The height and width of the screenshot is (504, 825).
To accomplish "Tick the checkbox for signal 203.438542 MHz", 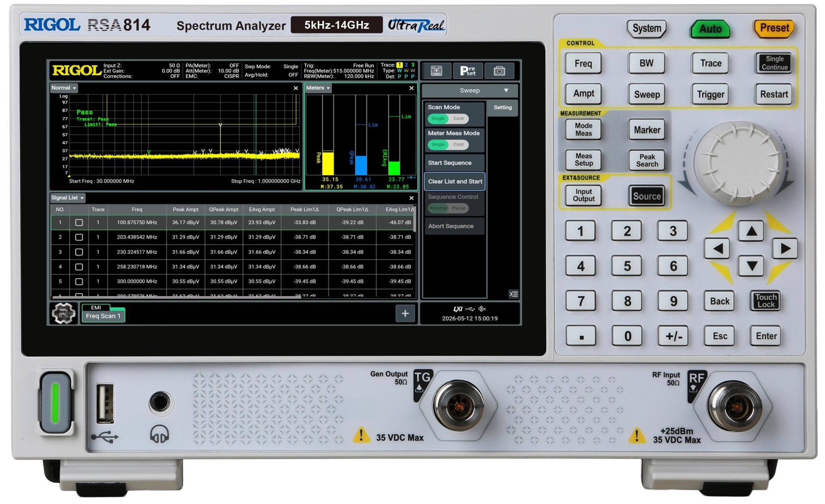I will click(x=79, y=237).
